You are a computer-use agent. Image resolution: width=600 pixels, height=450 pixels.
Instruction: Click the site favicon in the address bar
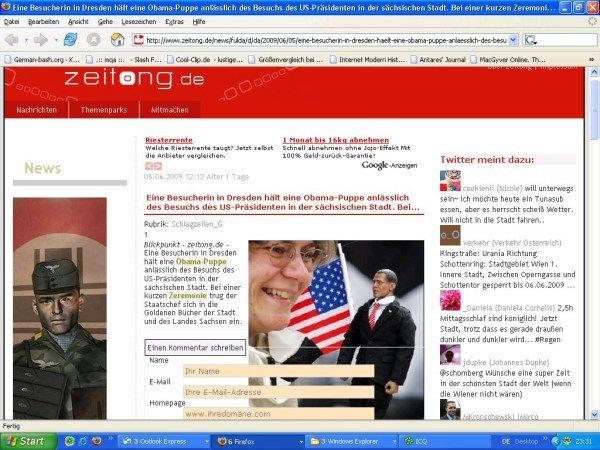139,40
